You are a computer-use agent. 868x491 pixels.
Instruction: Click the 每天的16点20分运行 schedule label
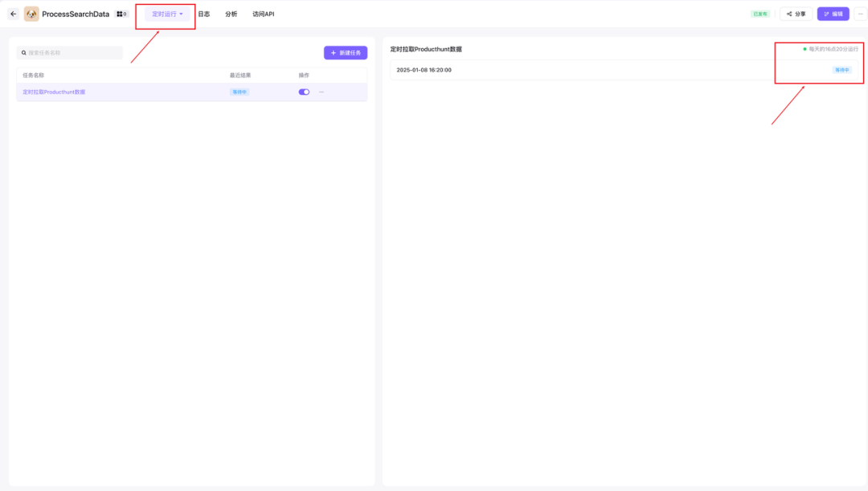pyautogui.click(x=833, y=49)
